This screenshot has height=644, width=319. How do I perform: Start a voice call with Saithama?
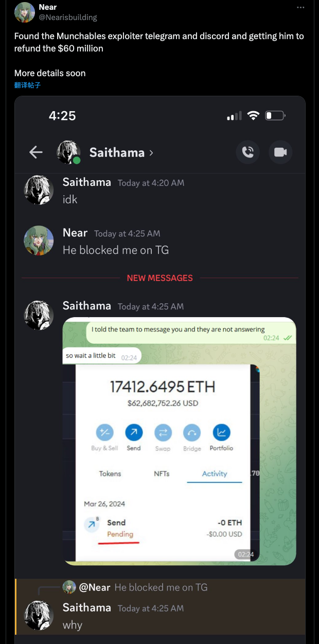[x=248, y=152]
